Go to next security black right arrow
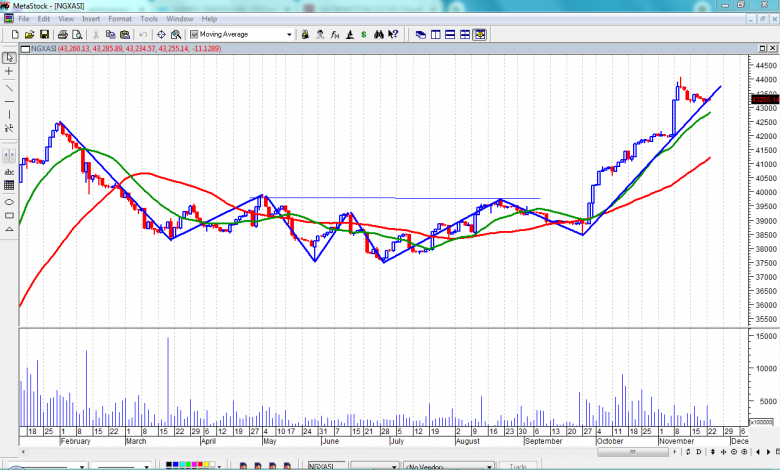 [x=769, y=452]
